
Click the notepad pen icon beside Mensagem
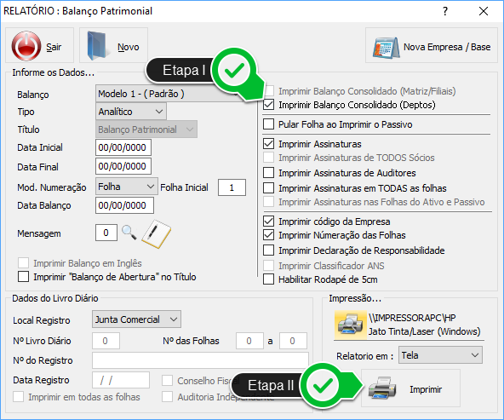156,233
